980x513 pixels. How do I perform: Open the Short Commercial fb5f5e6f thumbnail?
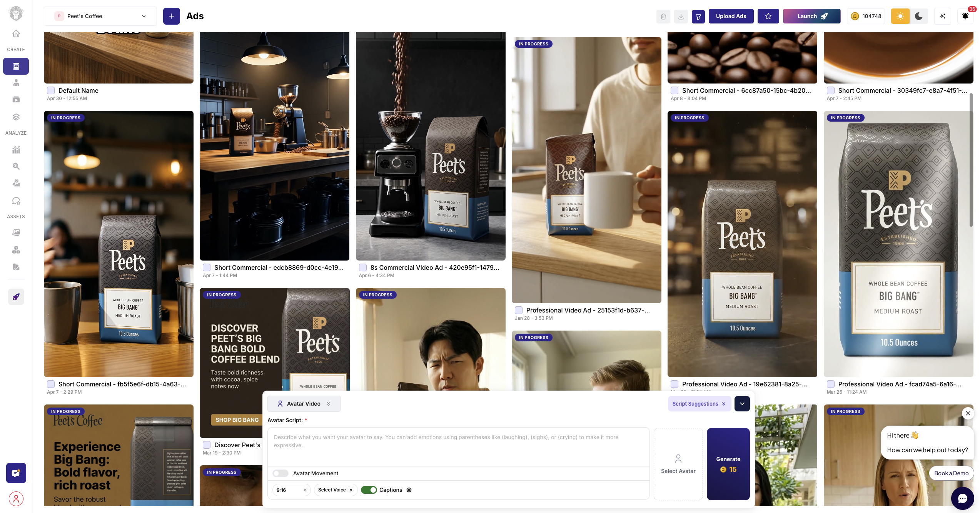coord(119,244)
